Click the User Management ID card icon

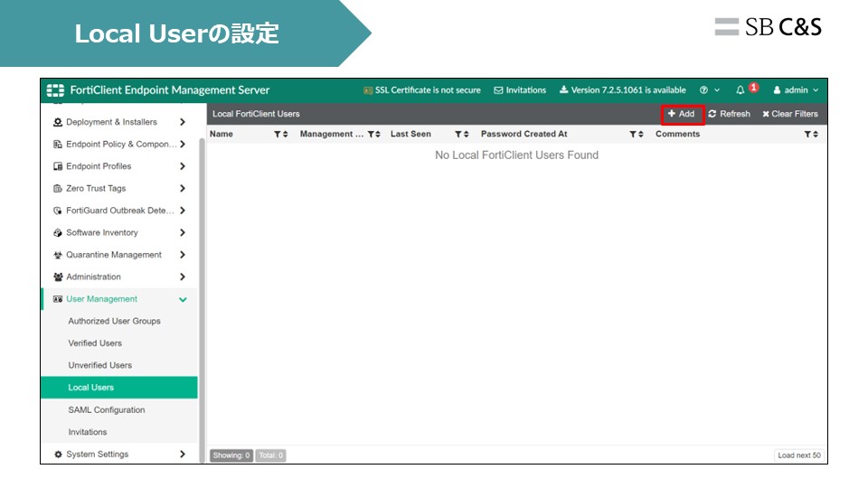tap(58, 299)
